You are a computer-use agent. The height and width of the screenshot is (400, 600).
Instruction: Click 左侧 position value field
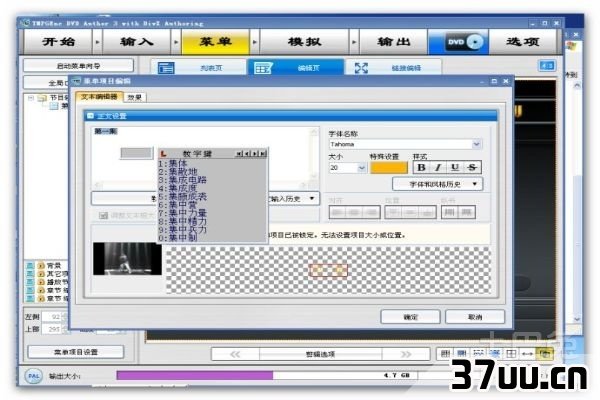52,317
